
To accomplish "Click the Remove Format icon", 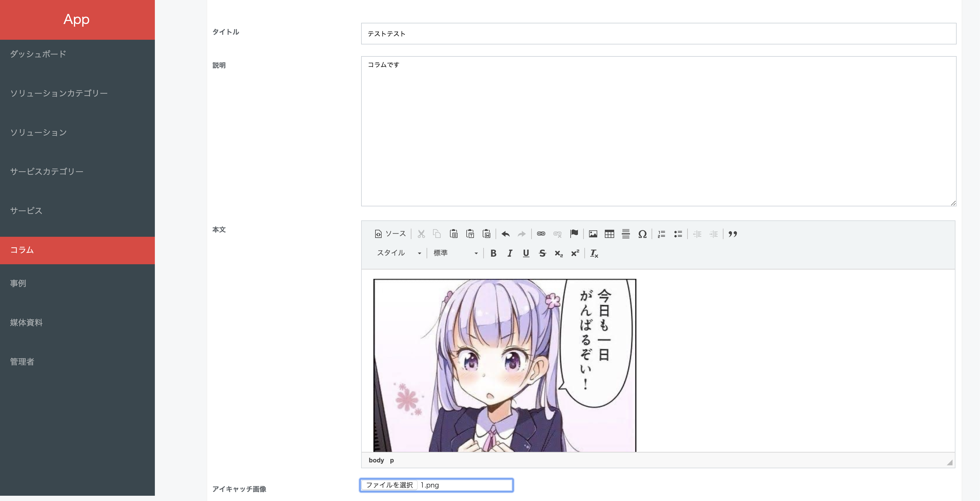I will (x=594, y=253).
